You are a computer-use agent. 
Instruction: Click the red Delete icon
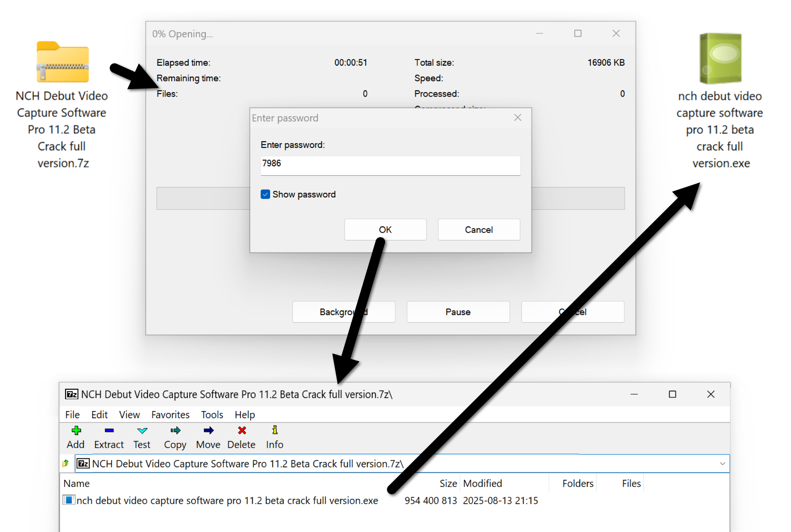pos(242,430)
